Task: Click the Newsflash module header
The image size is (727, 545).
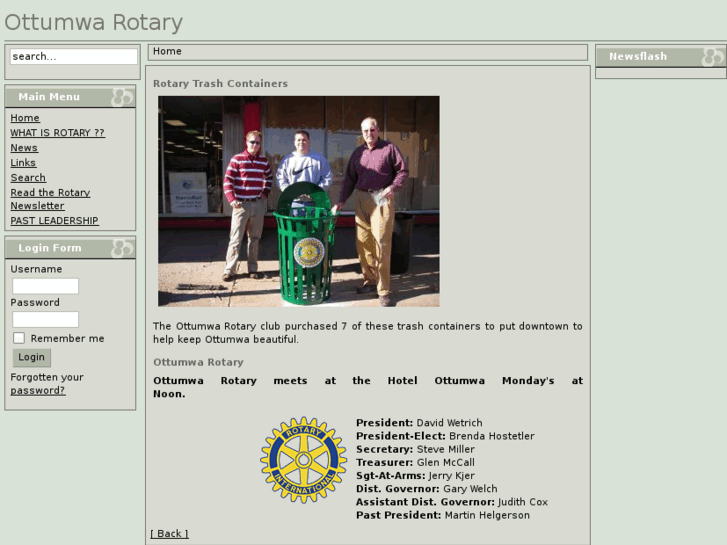Action: pyautogui.click(x=661, y=57)
